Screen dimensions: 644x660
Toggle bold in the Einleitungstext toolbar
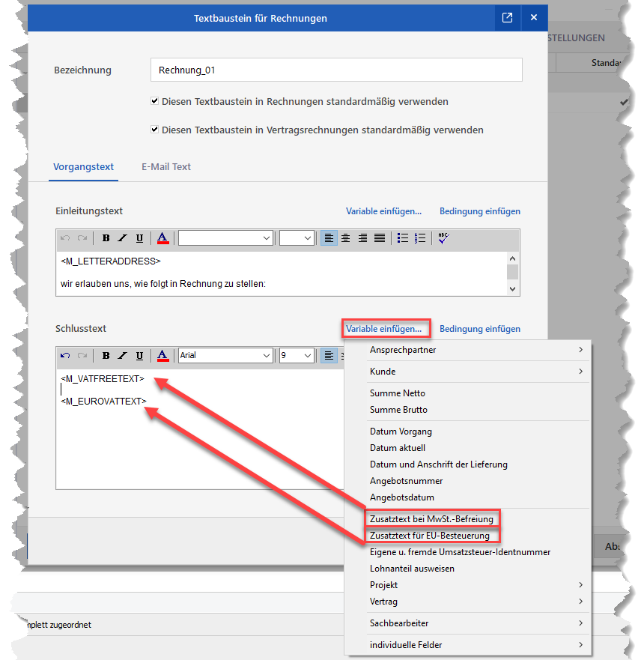(x=106, y=238)
